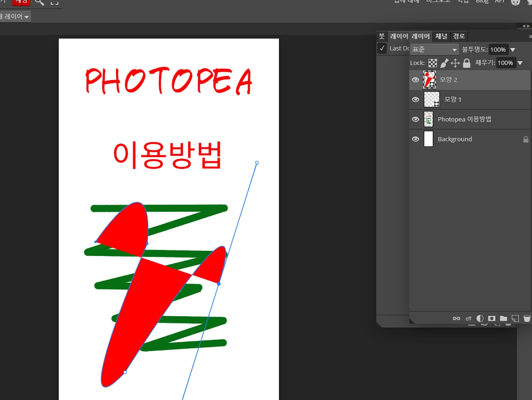Lock layer position move icon
This screenshot has width=532, height=400.
pyautogui.click(x=455, y=63)
